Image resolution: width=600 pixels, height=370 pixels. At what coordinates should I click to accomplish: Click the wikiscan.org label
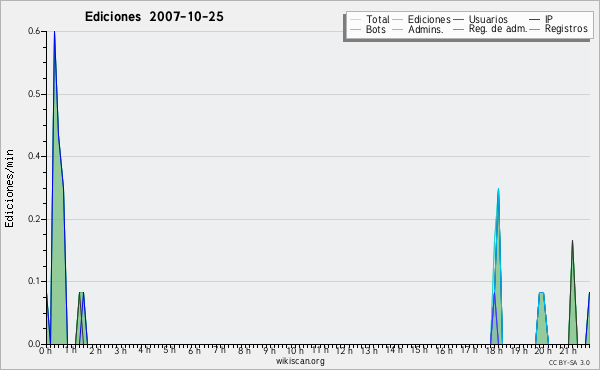[300, 361]
